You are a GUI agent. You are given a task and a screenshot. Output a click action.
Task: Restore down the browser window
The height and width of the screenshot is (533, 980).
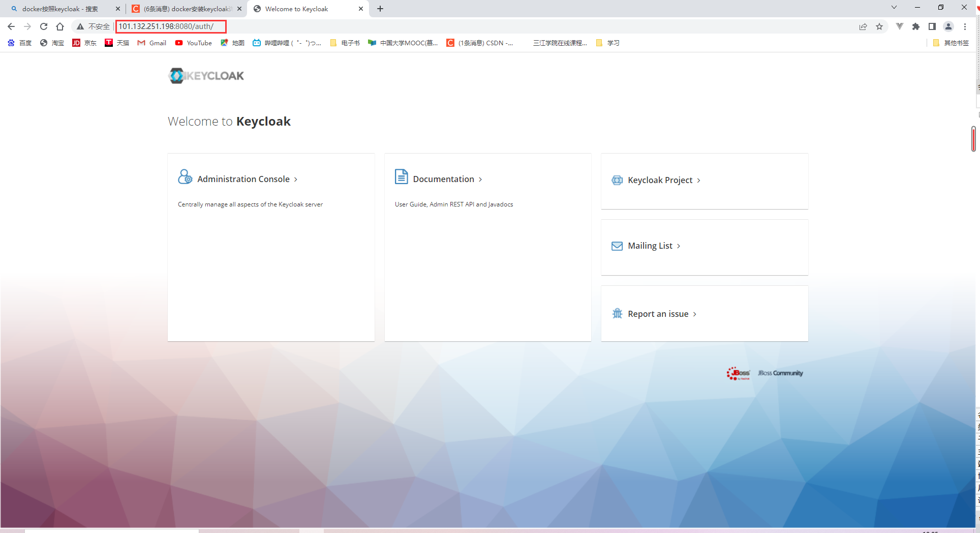click(941, 8)
